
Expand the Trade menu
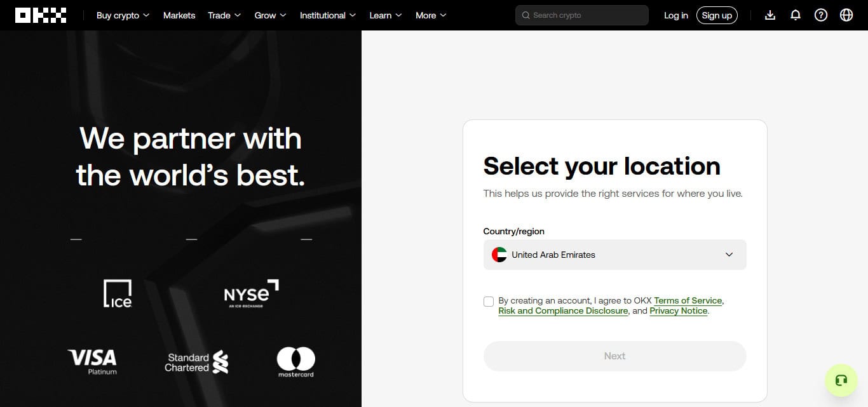click(x=224, y=15)
